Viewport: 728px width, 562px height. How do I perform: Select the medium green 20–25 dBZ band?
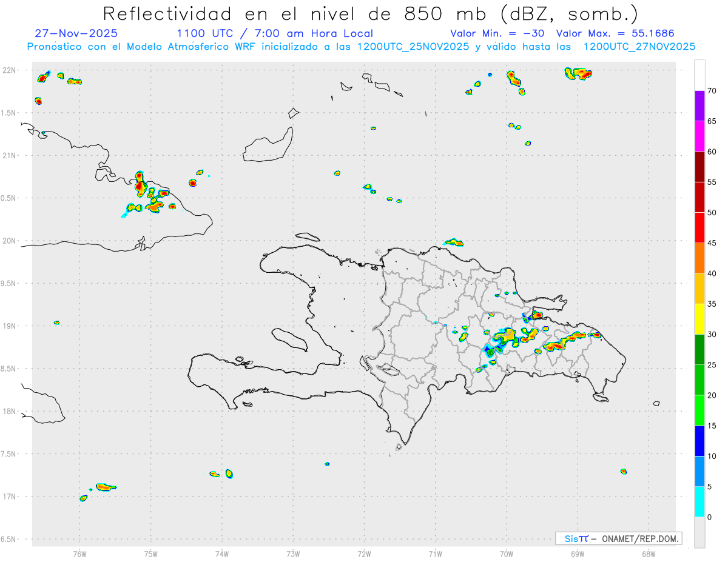[x=699, y=380]
